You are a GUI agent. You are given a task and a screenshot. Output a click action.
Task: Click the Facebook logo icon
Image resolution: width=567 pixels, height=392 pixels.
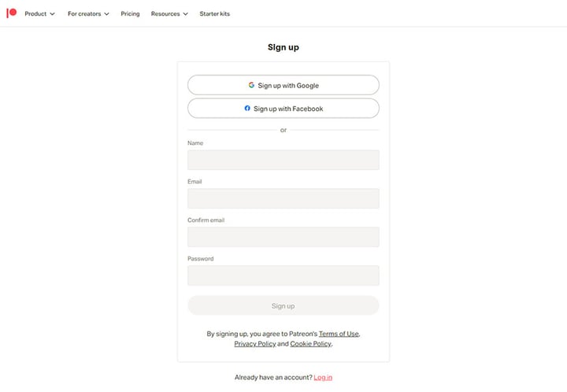247,108
